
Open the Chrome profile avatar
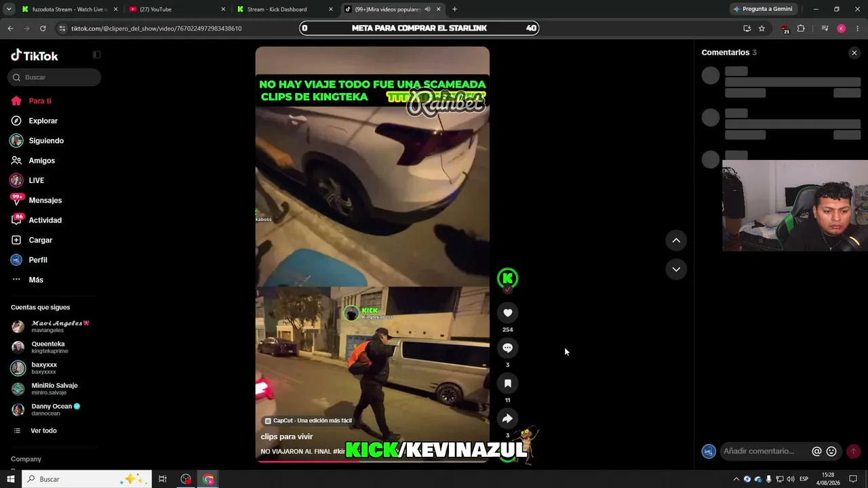(841, 28)
